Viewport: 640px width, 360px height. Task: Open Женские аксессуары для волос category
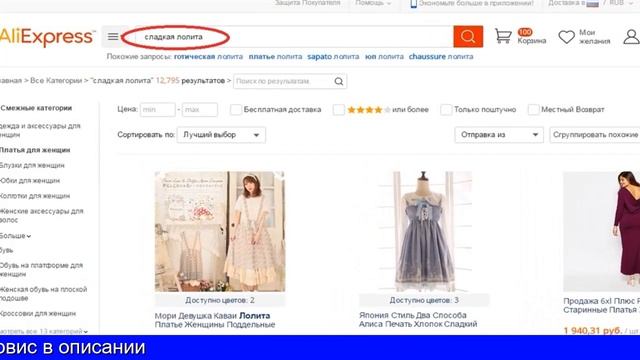point(41,216)
